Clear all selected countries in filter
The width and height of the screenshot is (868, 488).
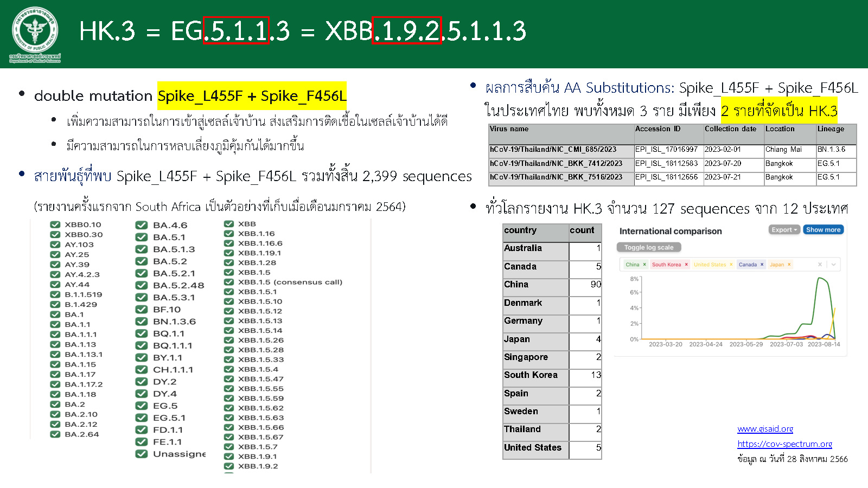(820, 265)
